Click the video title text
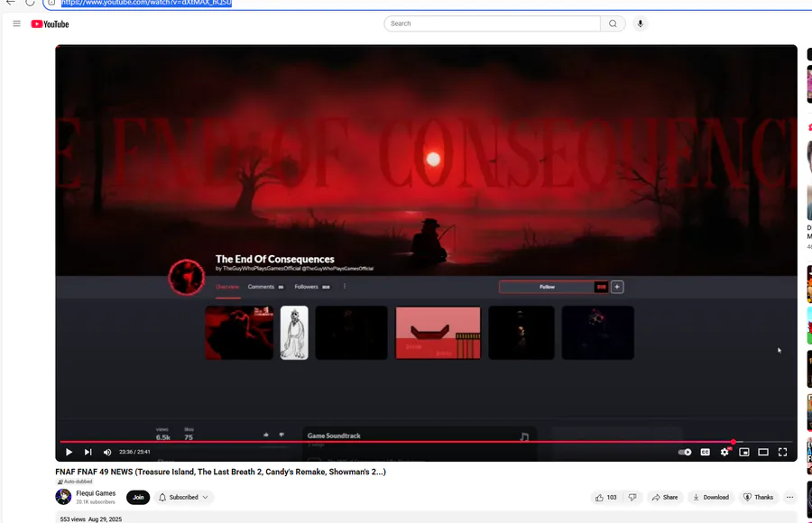The width and height of the screenshot is (812, 523). 221,472
